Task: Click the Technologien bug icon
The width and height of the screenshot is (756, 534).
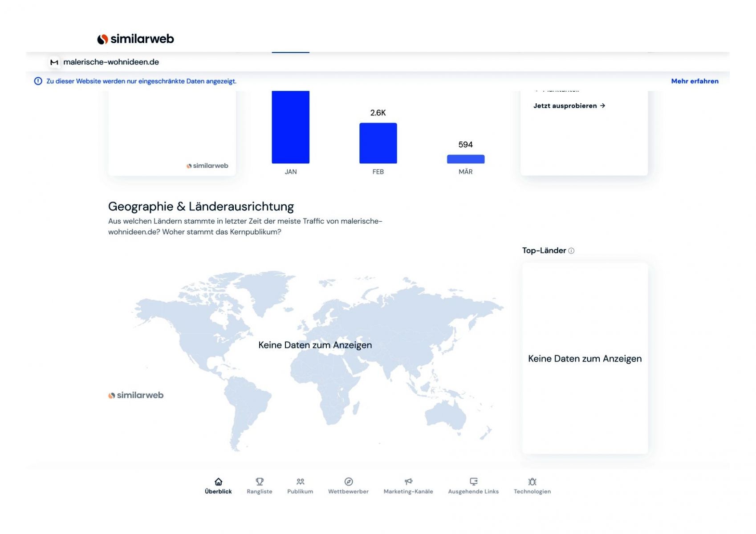Action: pyautogui.click(x=532, y=481)
